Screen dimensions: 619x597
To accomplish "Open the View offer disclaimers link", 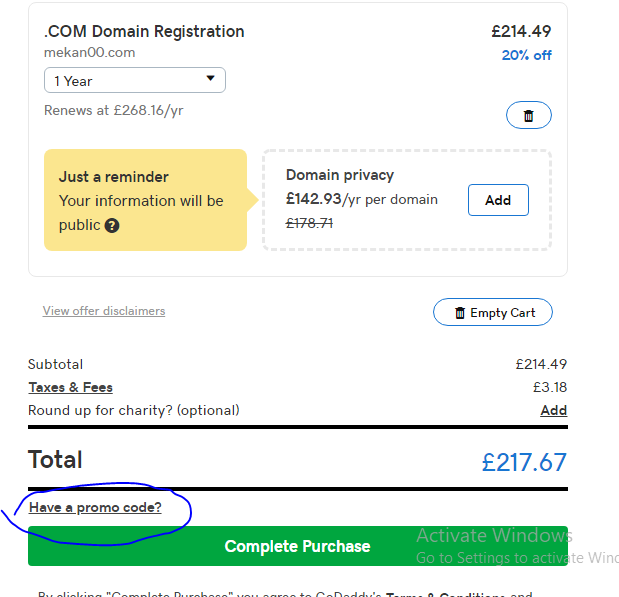I will (x=104, y=311).
